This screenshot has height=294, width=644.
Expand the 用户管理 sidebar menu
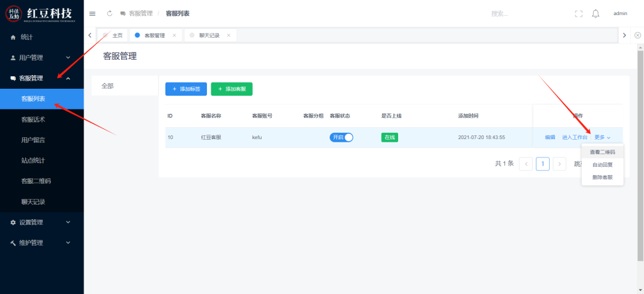(42, 57)
